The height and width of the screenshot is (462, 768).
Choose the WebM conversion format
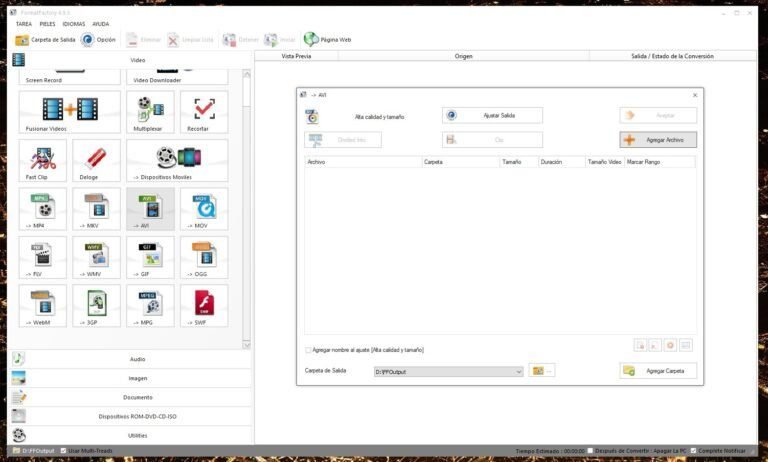pyautogui.click(x=43, y=306)
